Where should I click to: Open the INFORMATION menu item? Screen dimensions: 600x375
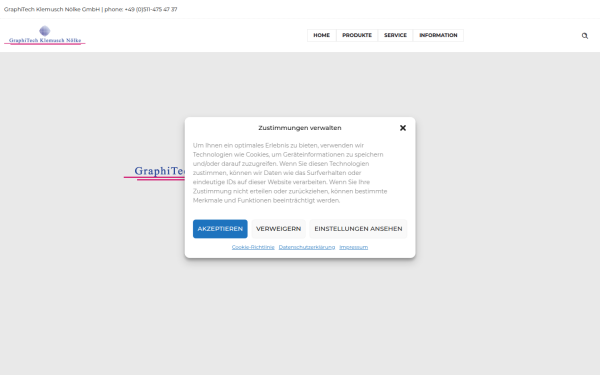click(x=438, y=35)
